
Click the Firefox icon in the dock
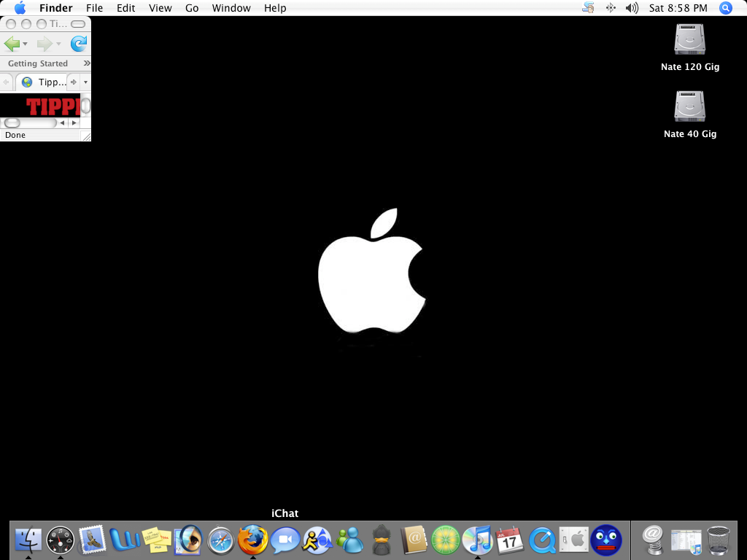point(253,540)
